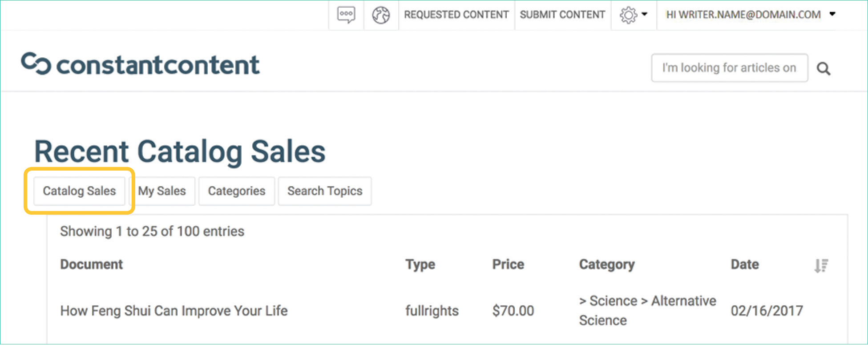This screenshot has width=868, height=347.
Task: Open the Submit Content menu item
Action: pyautogui.click(x=562, y=15)
